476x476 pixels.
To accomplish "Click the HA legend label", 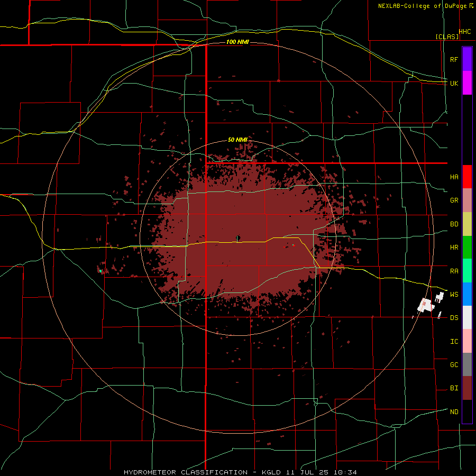I will (x=454, y=177).
